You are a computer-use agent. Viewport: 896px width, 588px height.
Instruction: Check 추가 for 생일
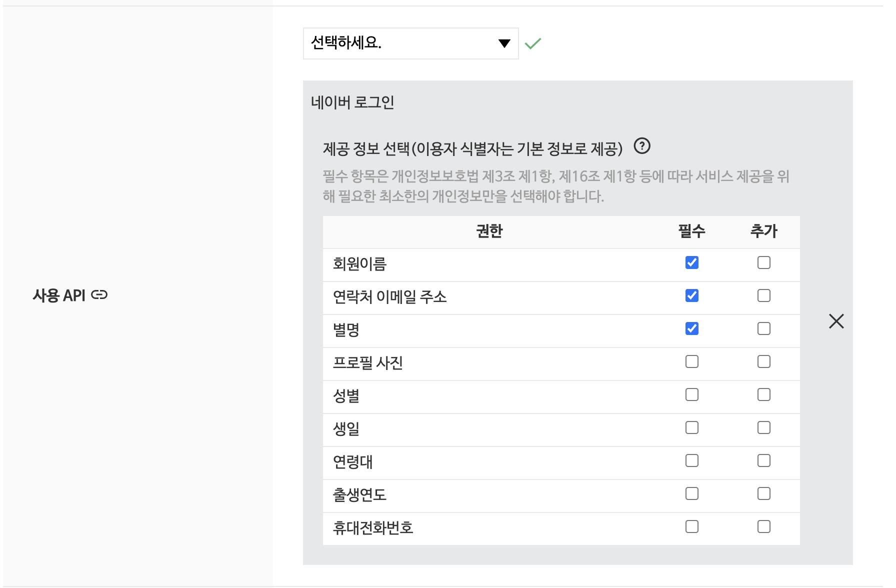coord(764,427)
